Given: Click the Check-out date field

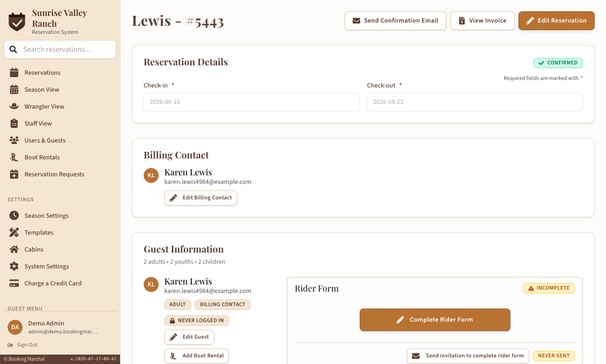Looking at the screenshot, I should coord(475,102).
